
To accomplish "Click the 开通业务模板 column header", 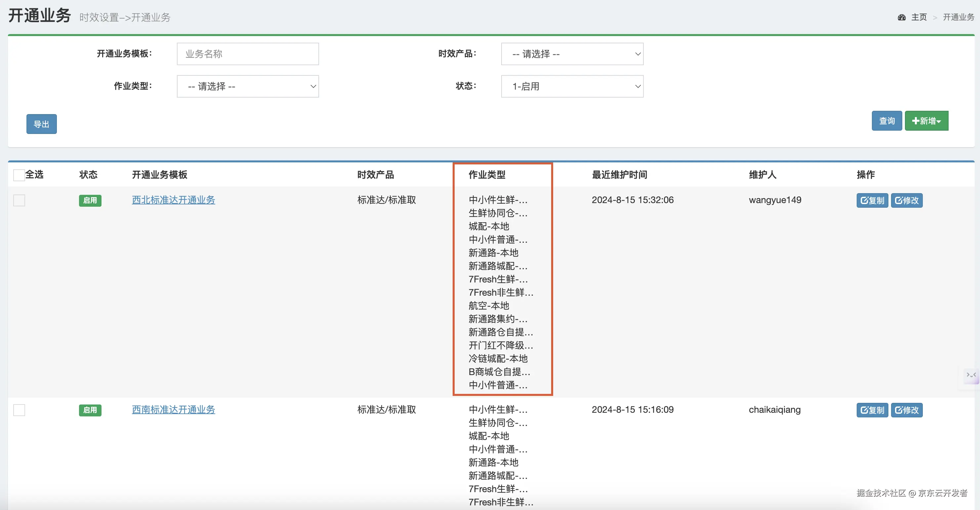I will [159, 175].
